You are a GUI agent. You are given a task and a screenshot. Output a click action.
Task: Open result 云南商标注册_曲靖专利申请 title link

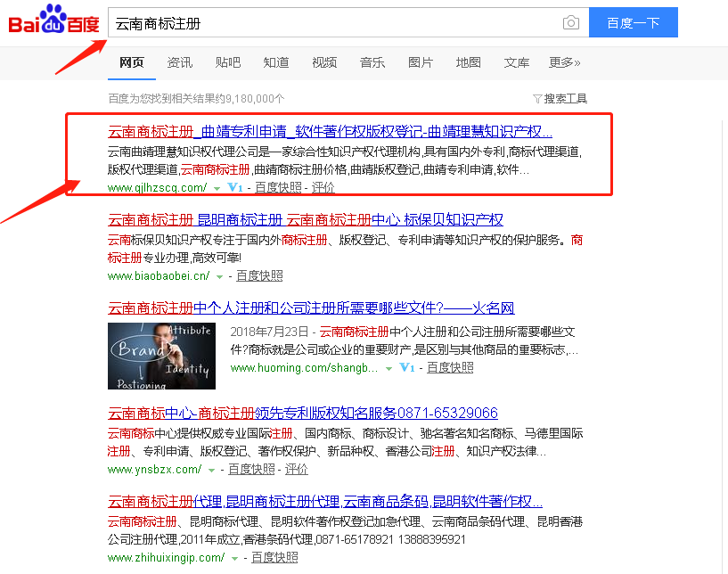point(330,131)
